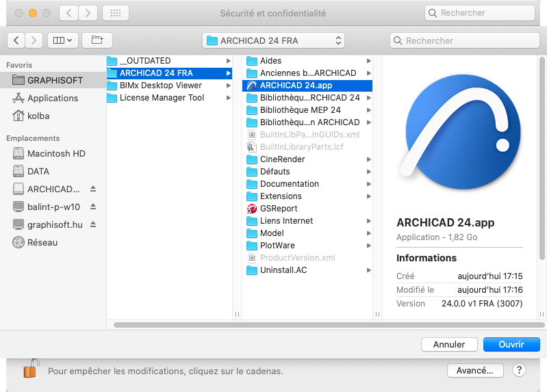This screenshot has width=547, height=392.
Task: Click the ARCHICAD 24.app file icon
Action: [x=251, y=86]
